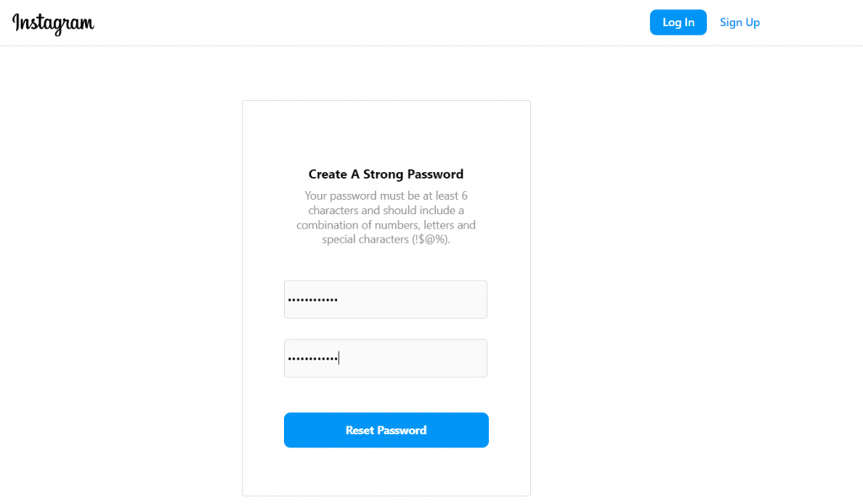This screenshot has height=504, width=863.
Task: Click the blue Log In button
Action: coord(678,22)
